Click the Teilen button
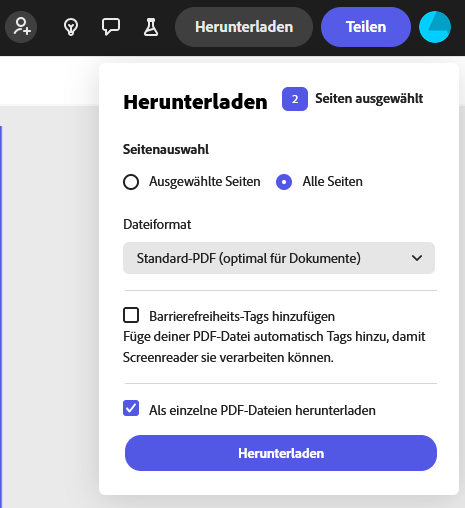This screenshot has width=465, height=508. click(366, 27)
